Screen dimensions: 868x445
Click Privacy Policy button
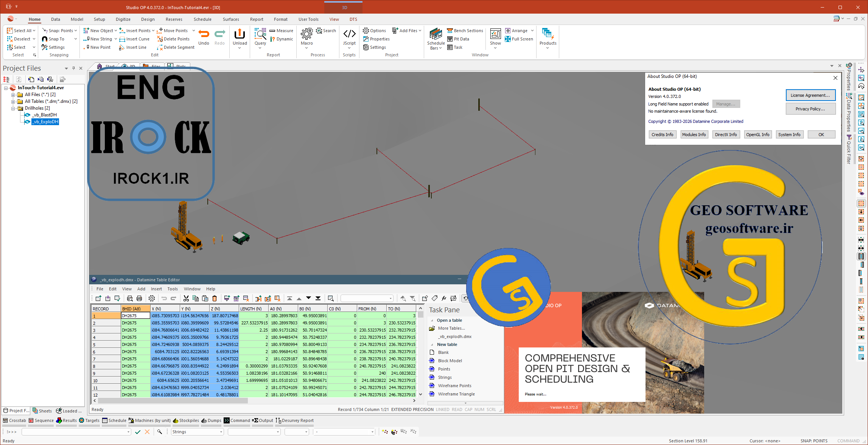pyautogui.click(x=810, y=109)
